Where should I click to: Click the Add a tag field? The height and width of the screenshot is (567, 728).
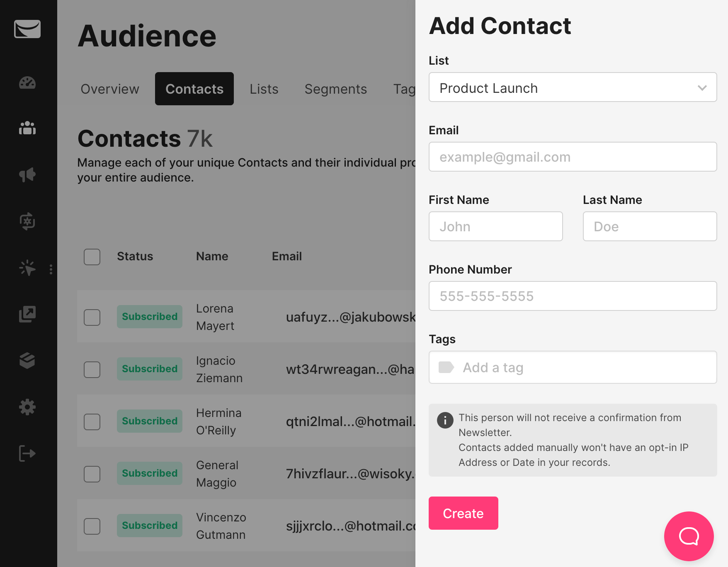[x=573, y=368]
